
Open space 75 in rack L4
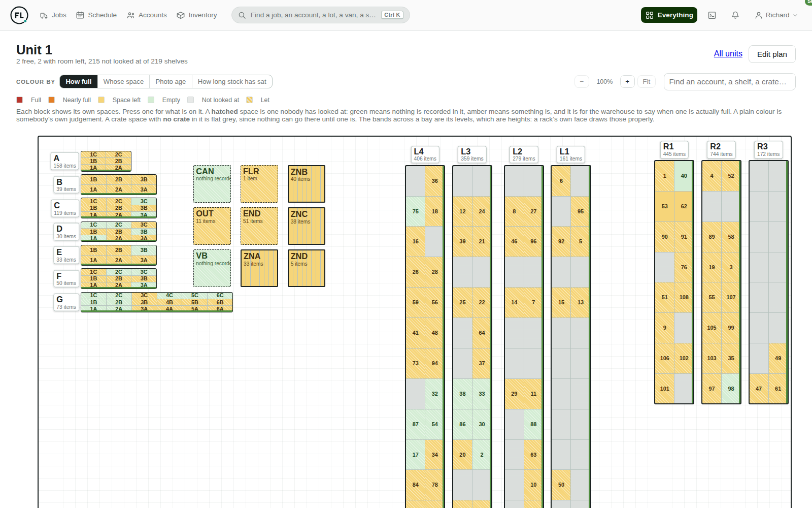coord(415,211)
